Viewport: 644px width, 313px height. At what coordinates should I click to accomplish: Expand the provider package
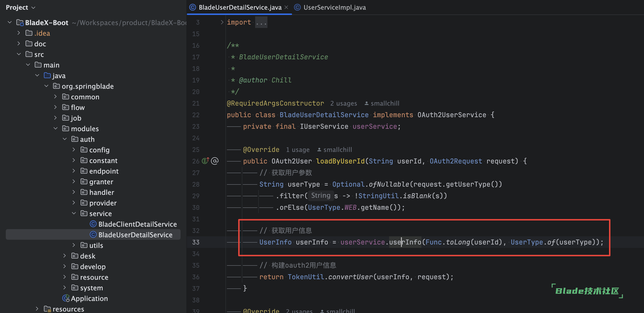pyautogui.click(x=74, y=203)
